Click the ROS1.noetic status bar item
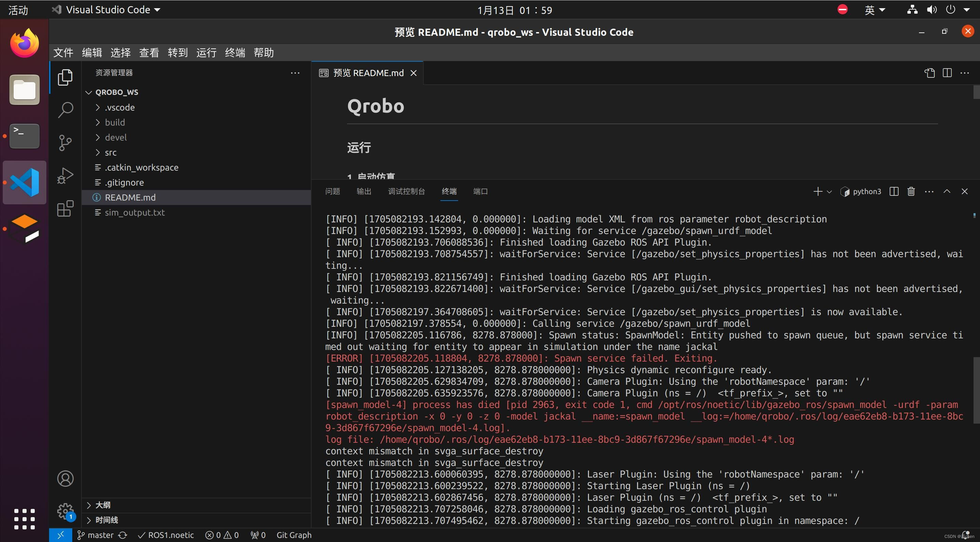980x542 pixels. pos(166,535)
